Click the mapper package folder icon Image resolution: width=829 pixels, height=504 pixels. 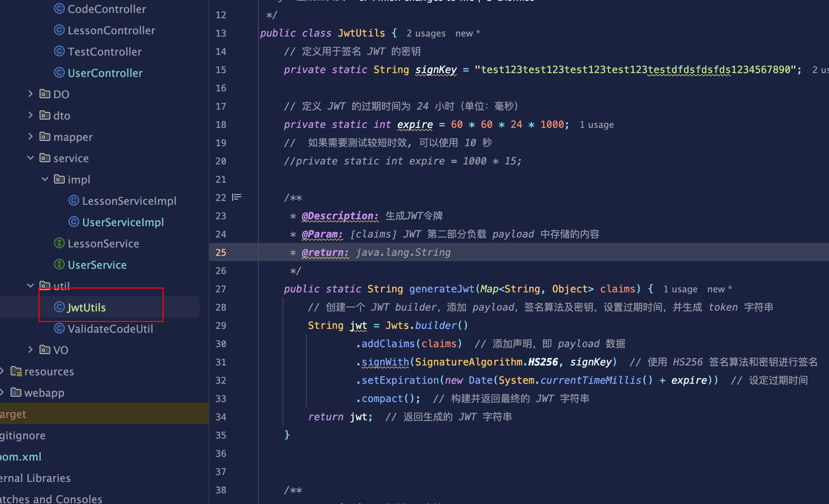(45, 137)
